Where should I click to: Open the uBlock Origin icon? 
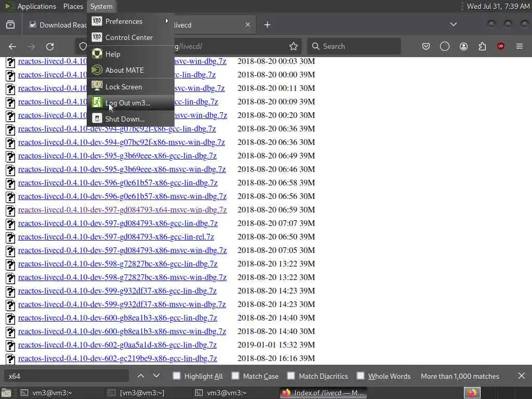click(x=501, y=46)
